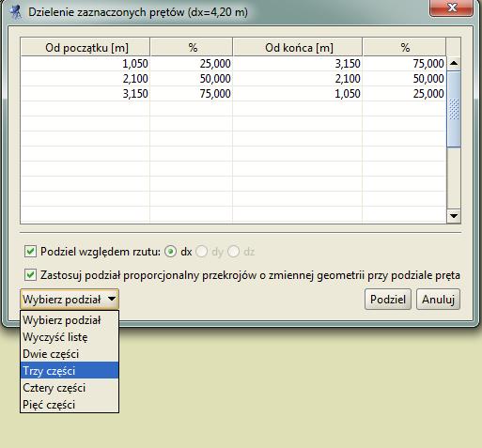Image resolution: width=482 pixels, height=448 pixels.
Task: Select 'Wyczyść listę' from the list
Action: coord(70,337)
